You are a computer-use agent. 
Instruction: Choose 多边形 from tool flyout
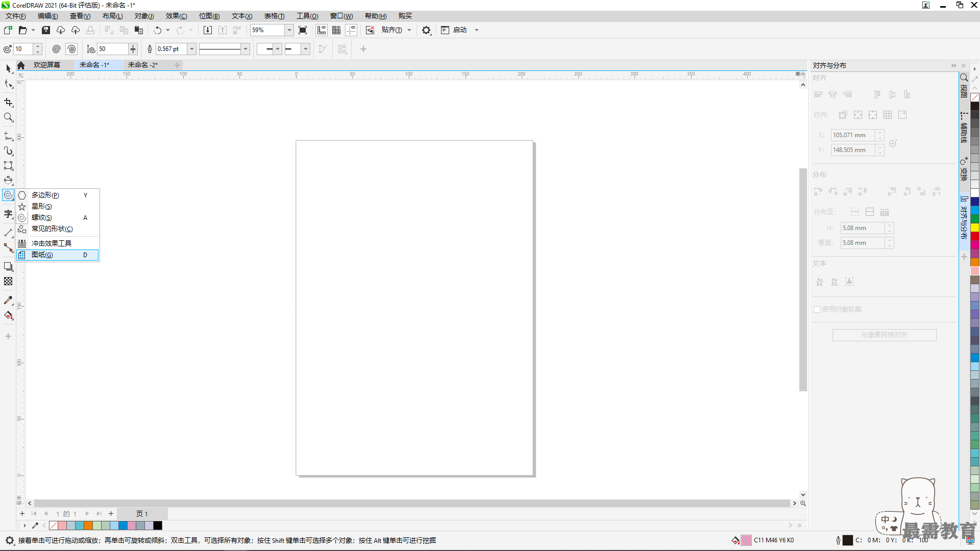pyautogui.click(x=57, y=195)
